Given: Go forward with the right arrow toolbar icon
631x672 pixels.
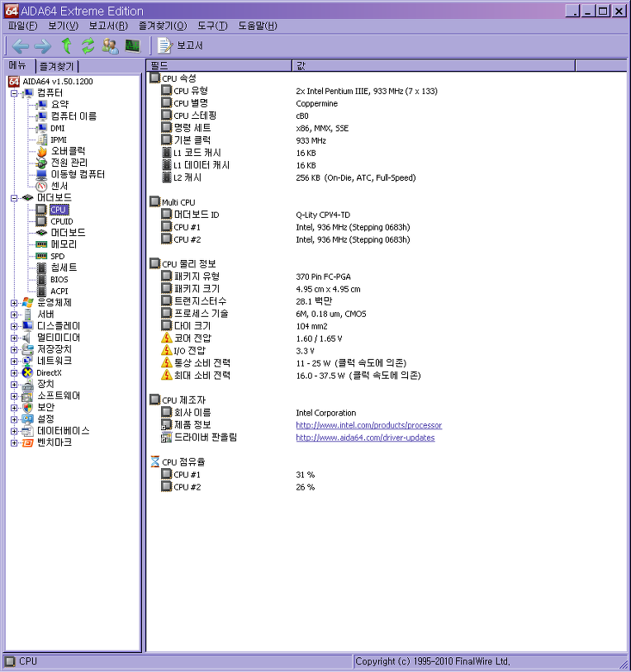Looking at the screenshot, I should [42, 45].
